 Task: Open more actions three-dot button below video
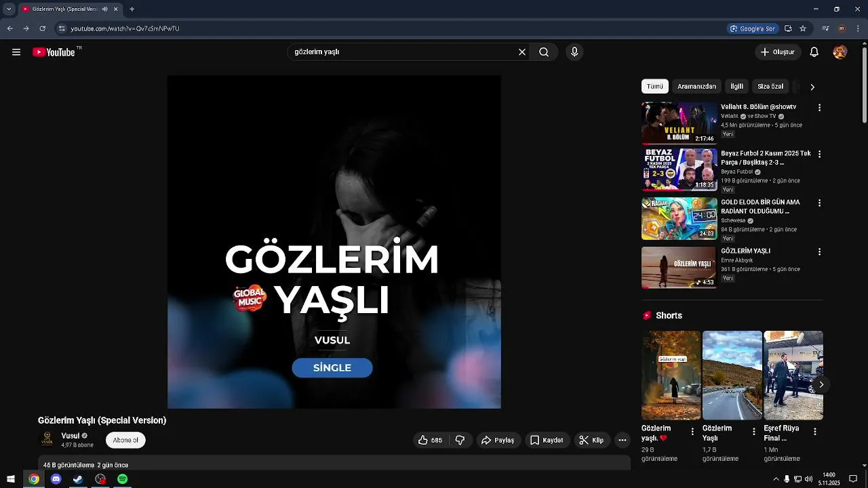(x=623, y=441)
